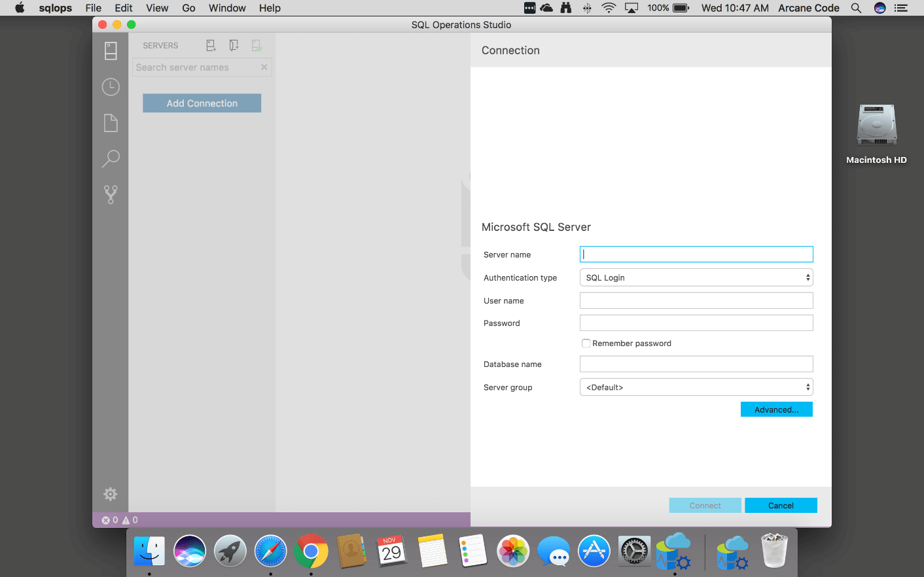Screen dimensions: 924x577
Task: Open Google Chrome from the dock
Action: point(311,551)
